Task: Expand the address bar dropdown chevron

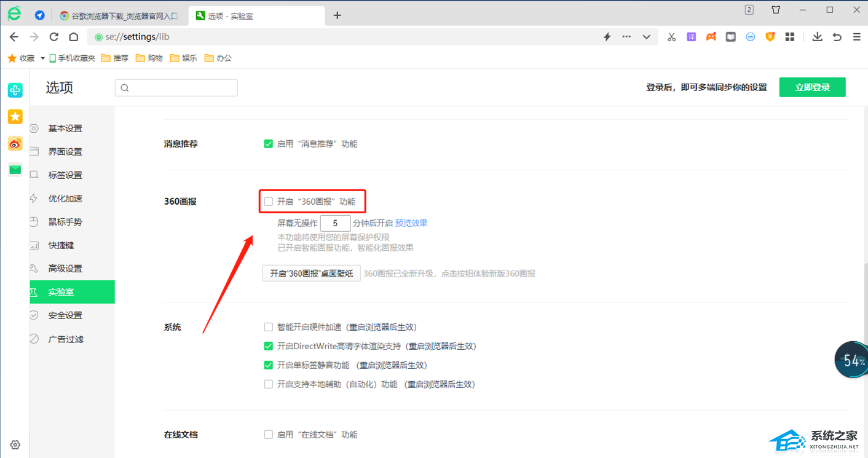Action: click(646, 37)
